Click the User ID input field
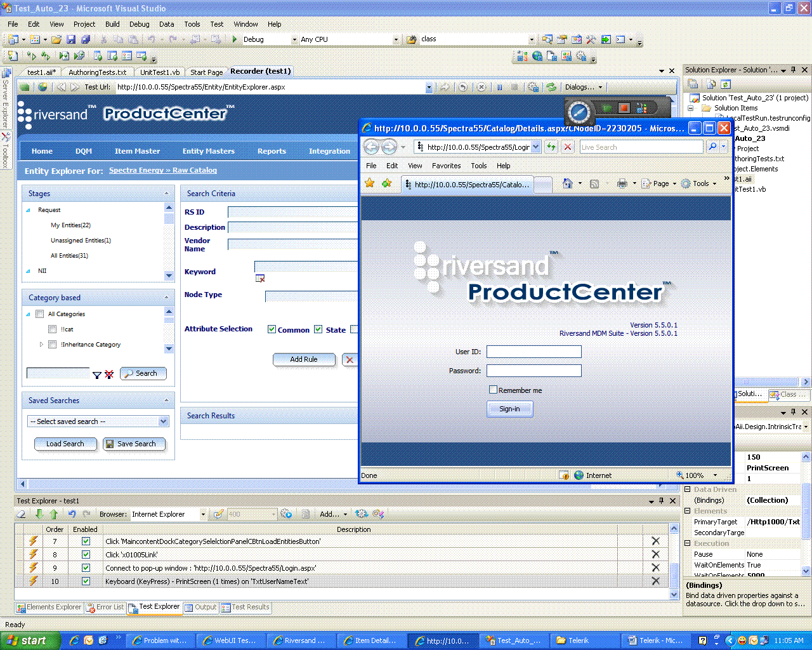Image resolution: width=812 pixels, height=650 pixels. [x=534, y=352]
